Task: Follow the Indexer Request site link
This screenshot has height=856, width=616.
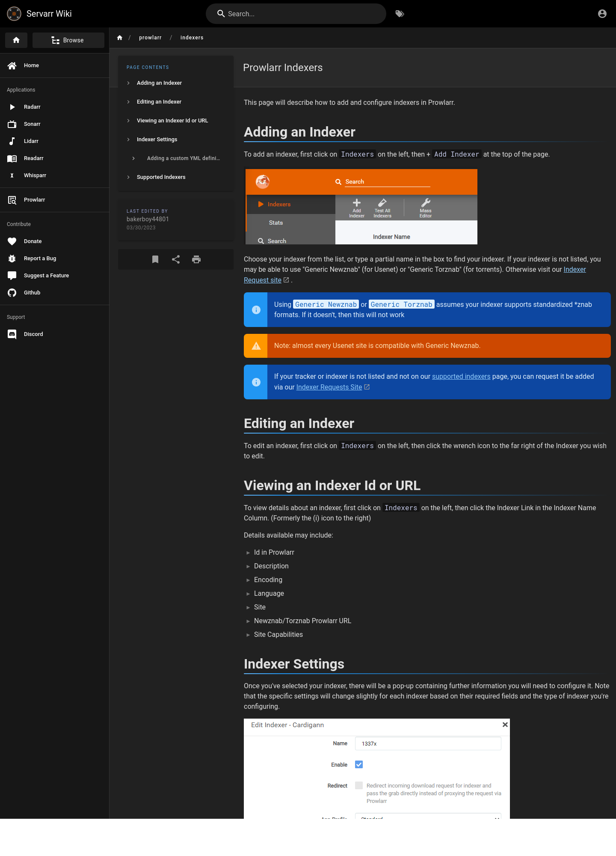Action: tap(575, 270)
